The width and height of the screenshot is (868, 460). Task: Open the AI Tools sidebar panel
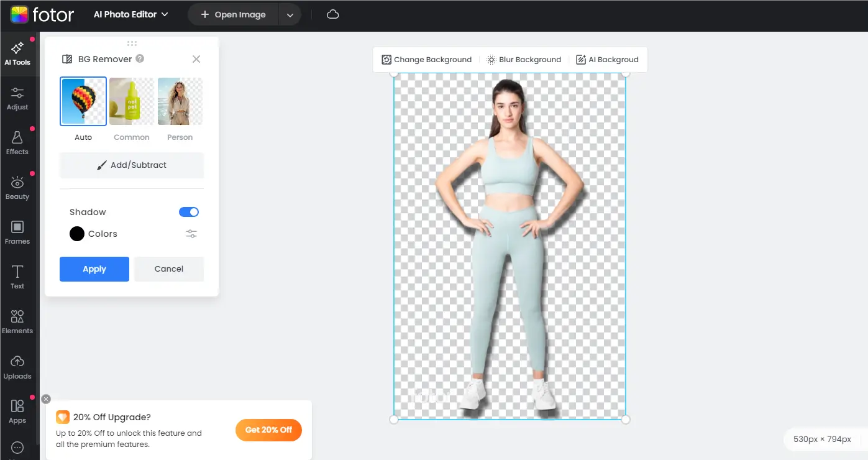pos(17,53)
